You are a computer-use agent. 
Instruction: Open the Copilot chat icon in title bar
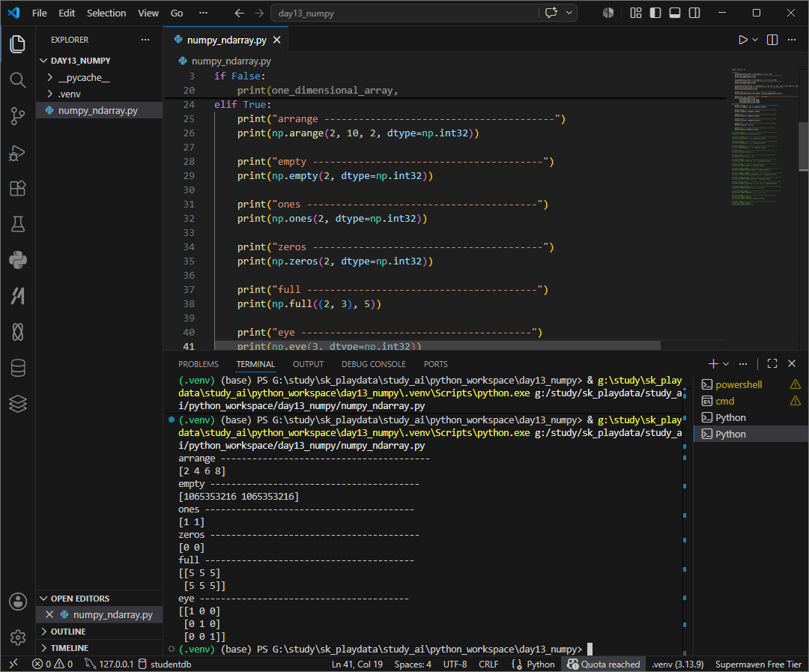point(551,13)
